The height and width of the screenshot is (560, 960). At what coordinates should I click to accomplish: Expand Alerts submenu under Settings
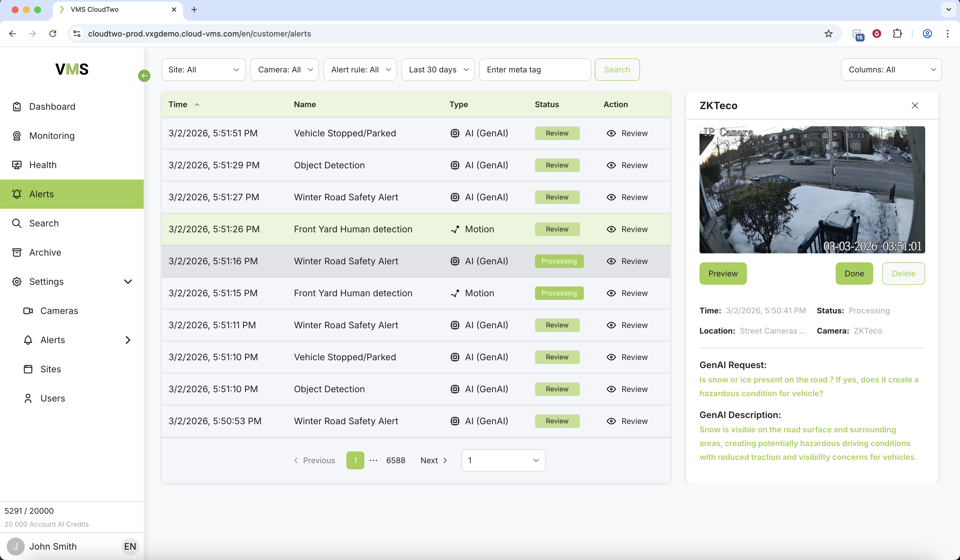tap(128, 340)
